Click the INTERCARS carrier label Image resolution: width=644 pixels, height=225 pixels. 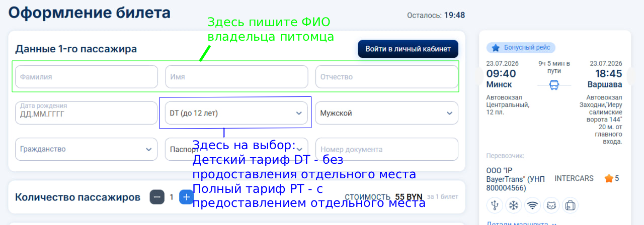[x=574, y=178]
